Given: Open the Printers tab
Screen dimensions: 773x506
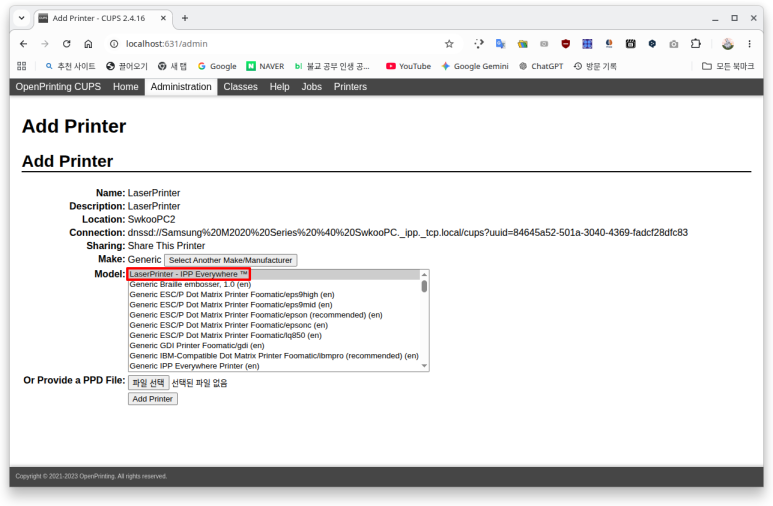Looking at the screenshot, I should 351,87.
